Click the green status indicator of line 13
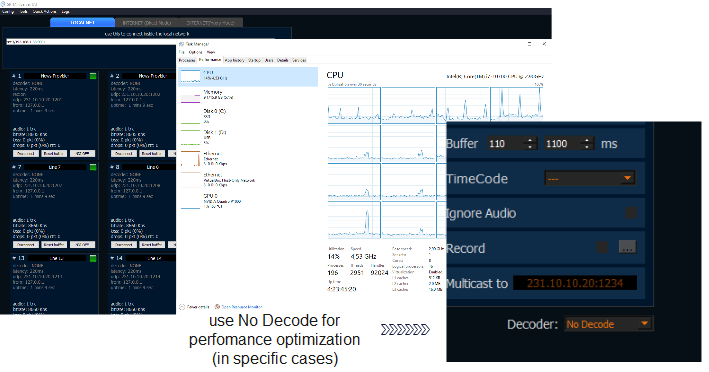Image resolution: width=709 pixels, height=372 pixels. tap(93, 258)
